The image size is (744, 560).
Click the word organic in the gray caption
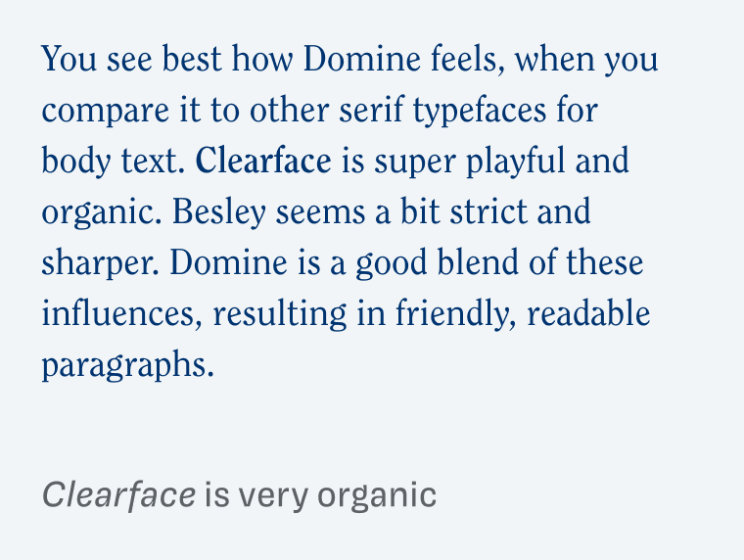(377, 496)
